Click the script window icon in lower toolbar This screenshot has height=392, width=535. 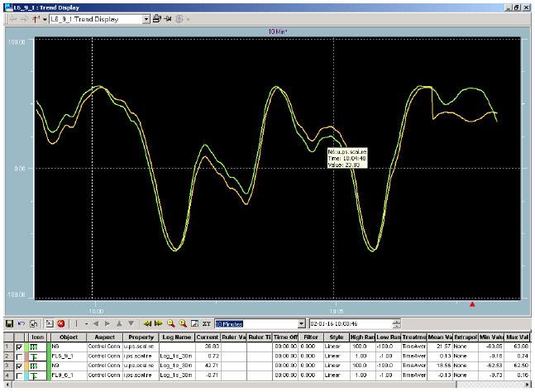tap(50, 323)
